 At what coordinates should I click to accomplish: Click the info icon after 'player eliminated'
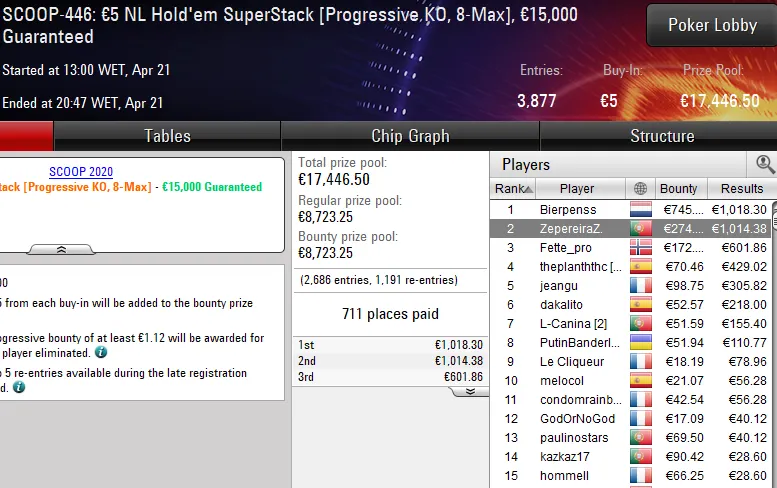[x=102, y=353]
